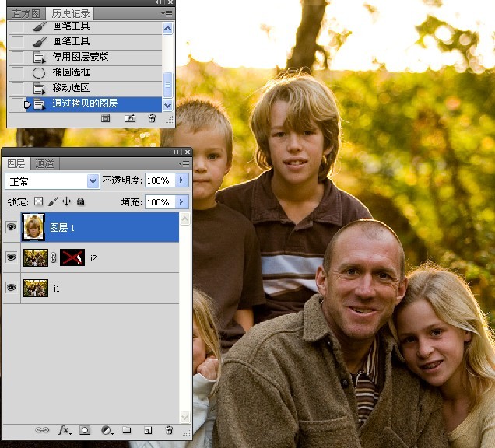495x448 pixels.
Task: Select the 历史记录 tab
Action: point(70,14)
